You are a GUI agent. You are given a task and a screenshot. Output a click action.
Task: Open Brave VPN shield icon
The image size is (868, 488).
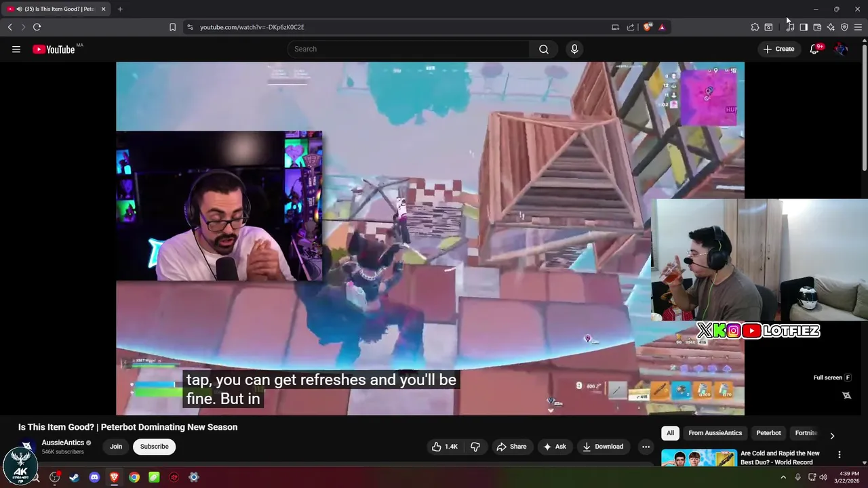point(844,27)
